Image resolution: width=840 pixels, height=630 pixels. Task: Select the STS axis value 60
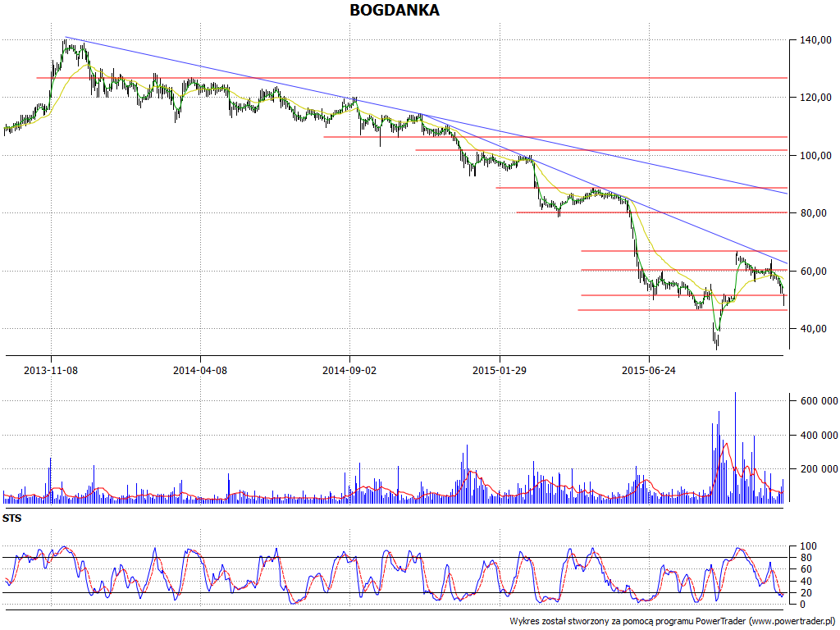(806, 569)
